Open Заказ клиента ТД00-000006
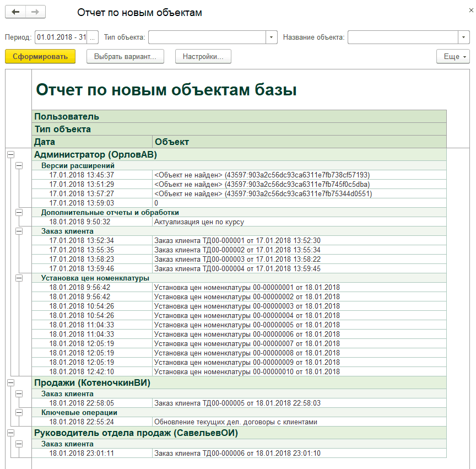The image size is (476, 469). click(x=299, y=453)
